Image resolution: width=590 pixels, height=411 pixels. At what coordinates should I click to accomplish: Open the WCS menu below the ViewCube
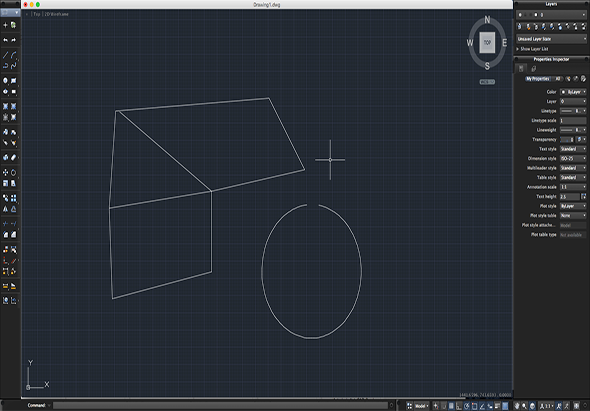(487, 82)
